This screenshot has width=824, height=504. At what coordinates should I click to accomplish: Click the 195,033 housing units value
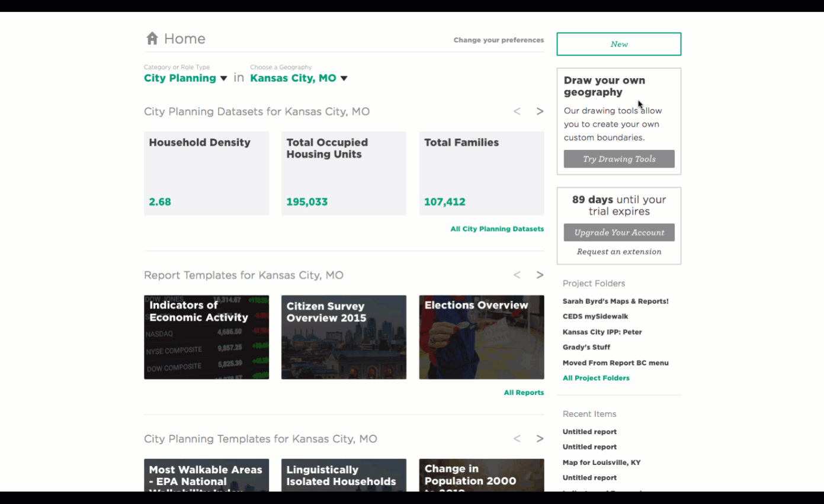point(307,202)
